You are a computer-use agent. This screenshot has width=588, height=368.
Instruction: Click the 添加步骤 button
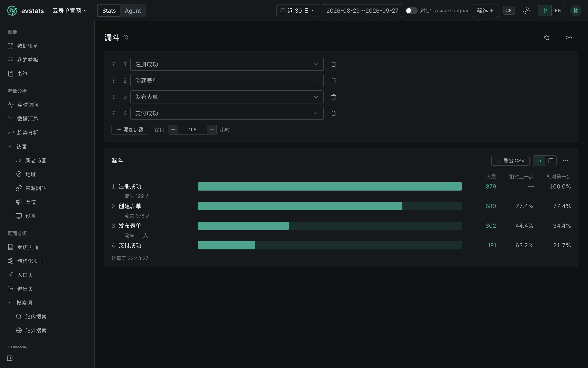pyautogui.click(x=130, y=129)
